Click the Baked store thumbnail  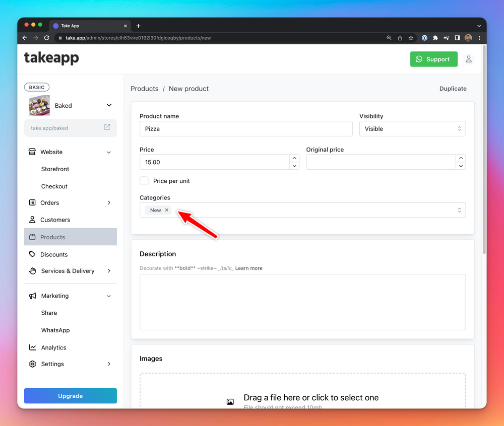[x=39, y=105]
